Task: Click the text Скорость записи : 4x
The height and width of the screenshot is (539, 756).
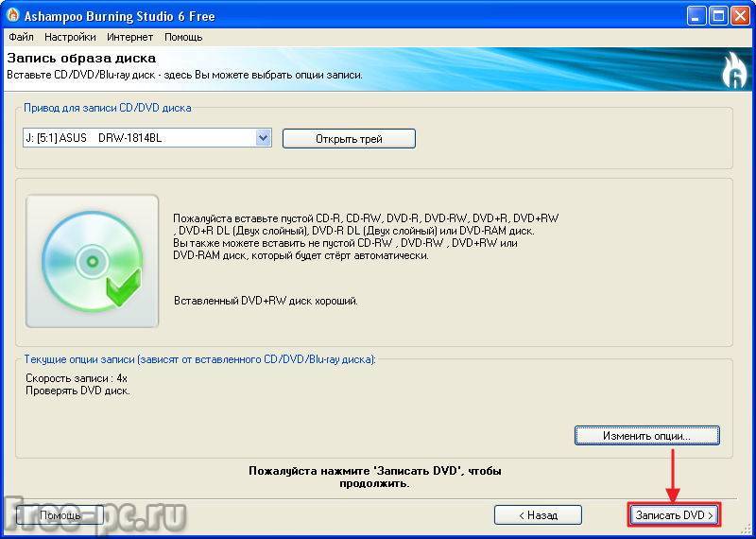Action: pyautogui.click(x=77, y=378)
